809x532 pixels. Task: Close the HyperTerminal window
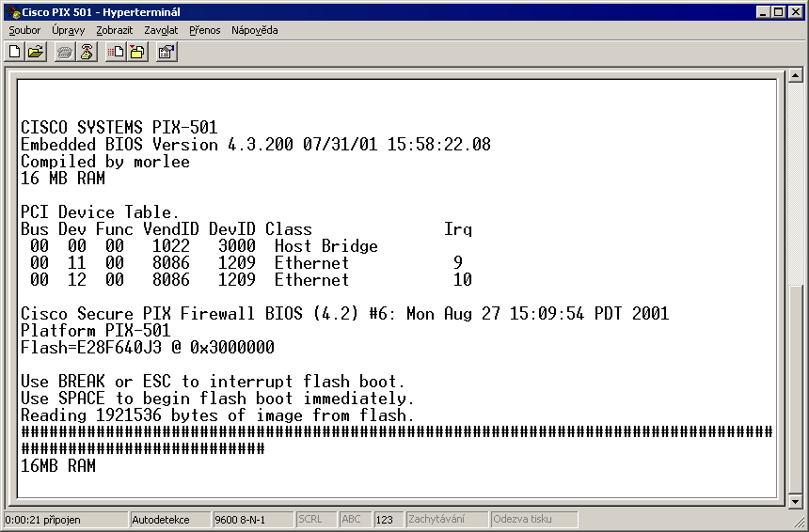pos(796,12)
